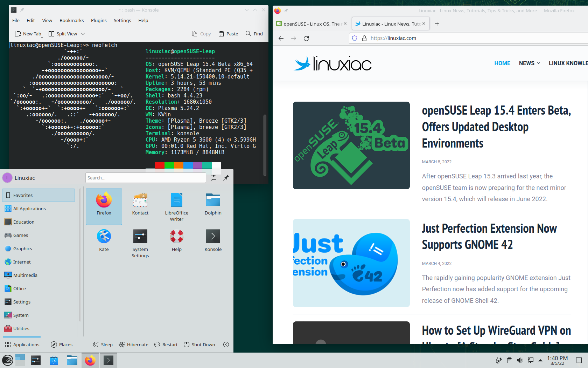Open the New Tab dropdown in Konsole
Screen dimensions: 588x368
click(42, 37)
